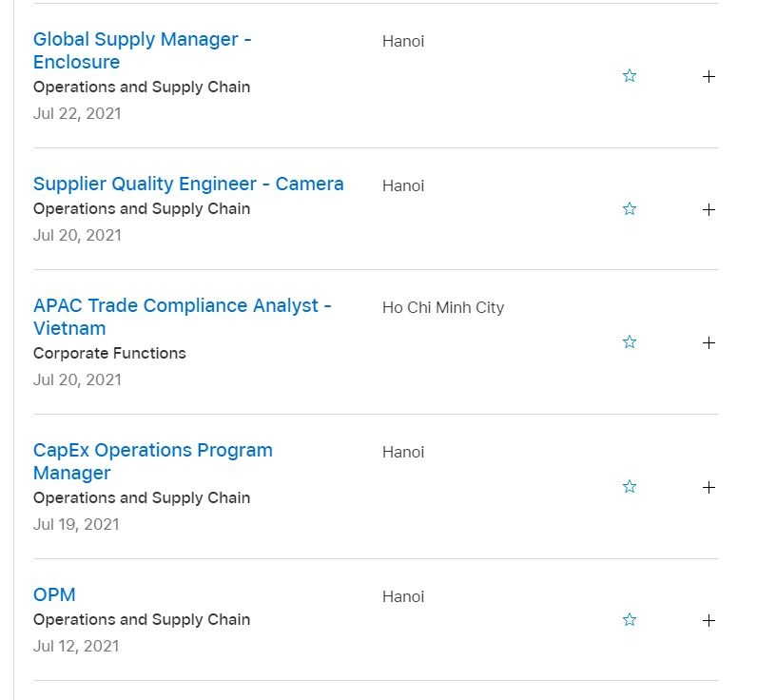
Task: Click the Corporate Functions team label
Action: 109,353
